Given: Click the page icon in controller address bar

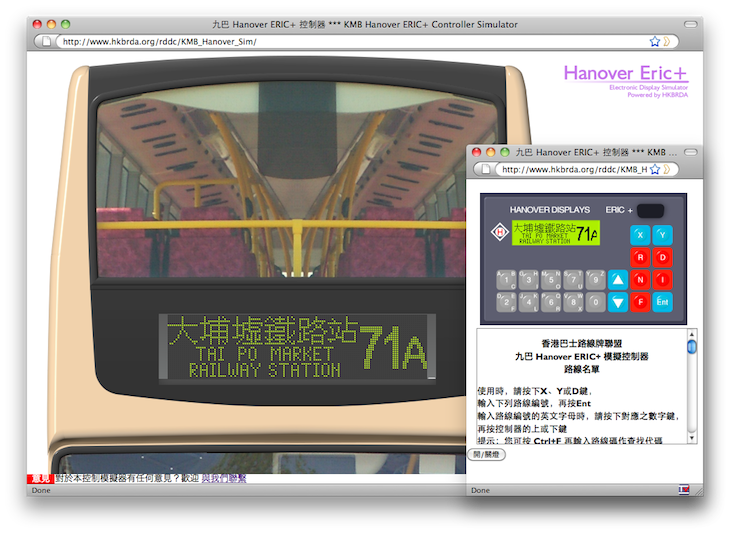Looking at the screenshot, I should tap(486, 169).
